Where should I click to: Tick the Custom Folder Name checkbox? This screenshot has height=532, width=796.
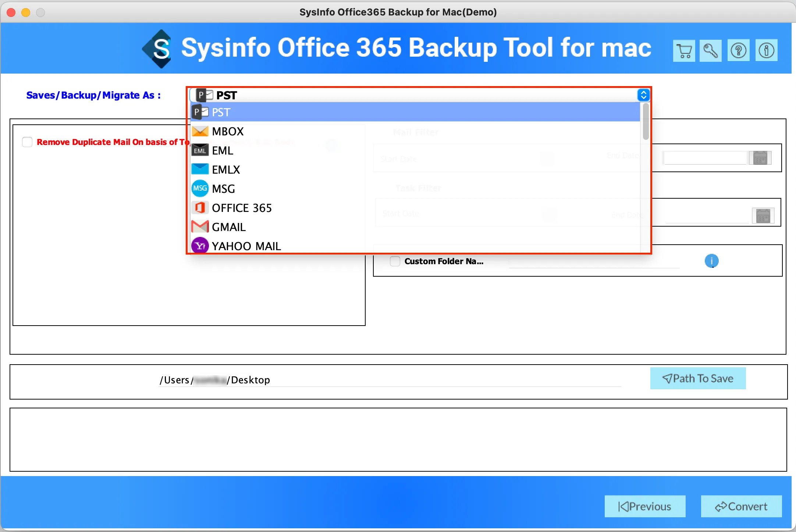coord(395,261)
